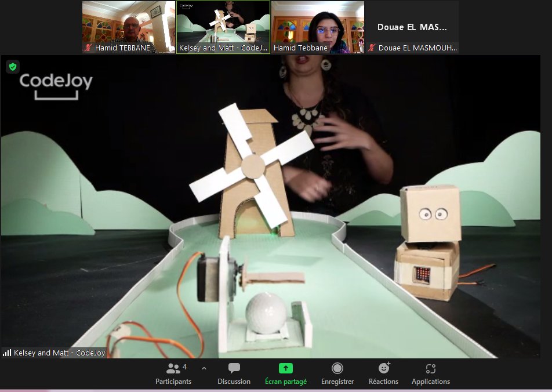Expand the Participants options caret
This screenshot has width=552, height=392.
pyautogui.click(x=204, y=368)
